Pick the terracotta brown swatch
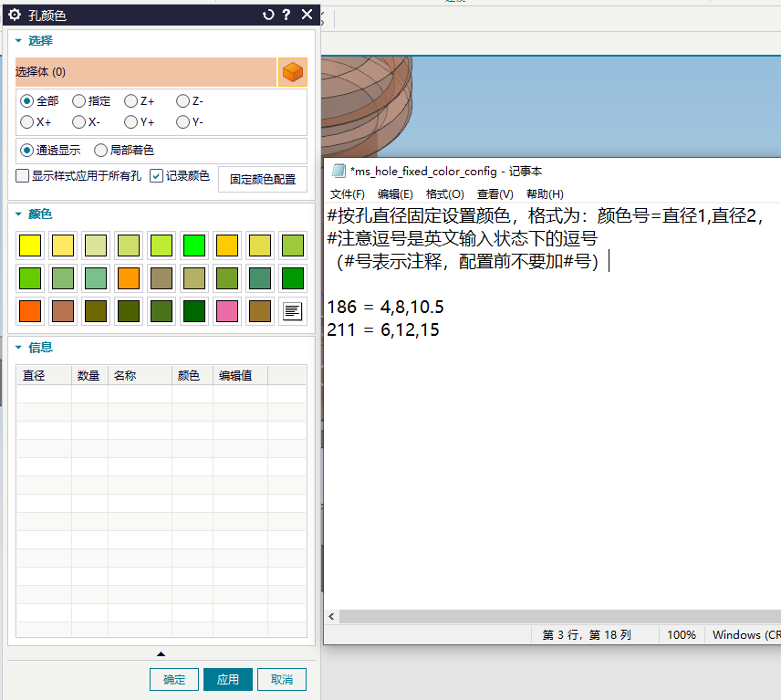The width and height of the screenshot is (781, 700). 63,311
